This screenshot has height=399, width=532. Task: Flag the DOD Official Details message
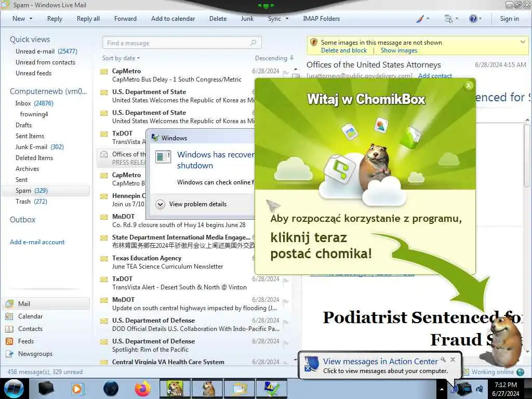pyautogui.click(x=286, y=323)
